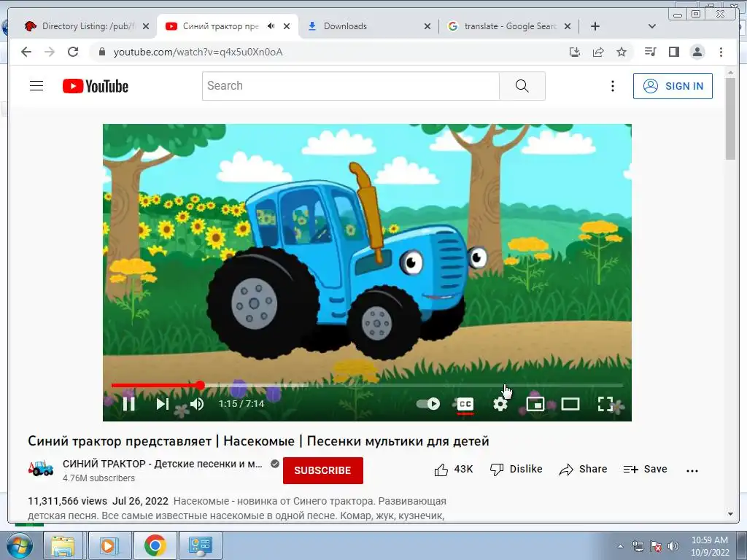Image resolution: width=747 pixels, height=560 pixels.
Task: Open Windows Media Player from taskbar
Action: point(109,545)
